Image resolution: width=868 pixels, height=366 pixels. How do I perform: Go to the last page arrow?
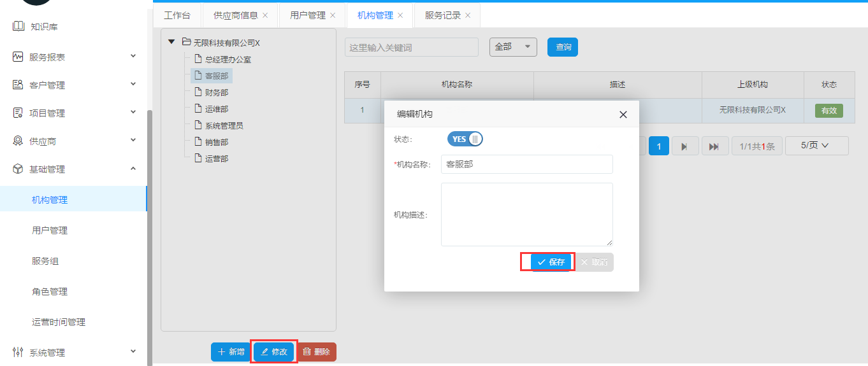point(714,146)
